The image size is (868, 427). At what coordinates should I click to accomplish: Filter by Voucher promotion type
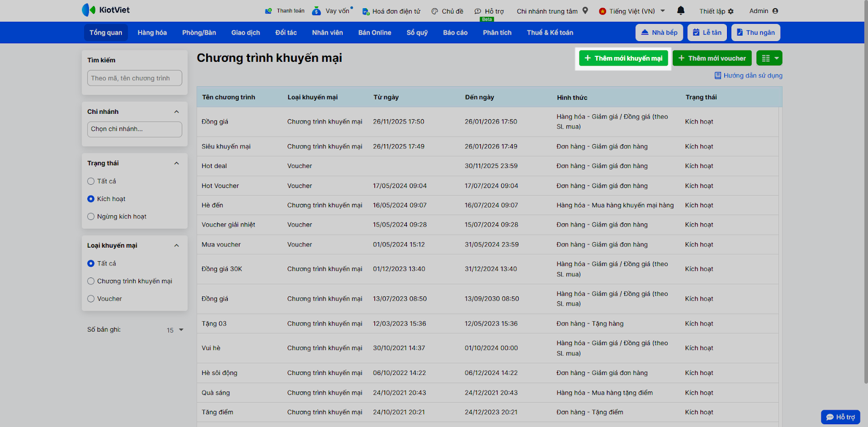[x=91, y=299]
